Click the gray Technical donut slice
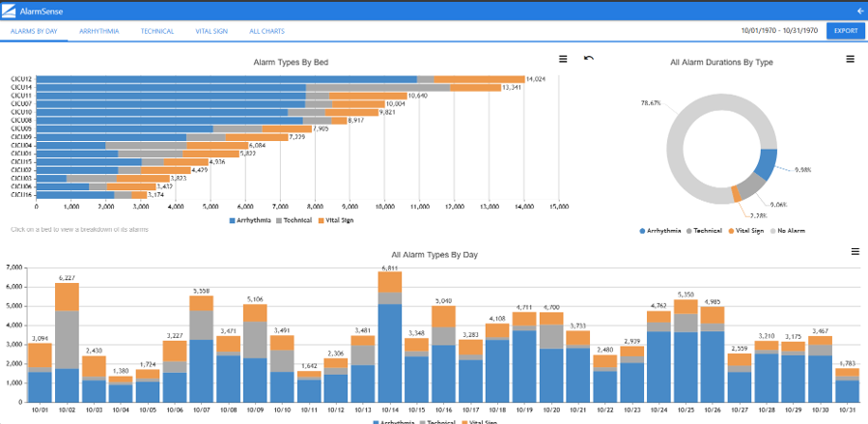Screen dimensions: 868x424 [750, 187]
